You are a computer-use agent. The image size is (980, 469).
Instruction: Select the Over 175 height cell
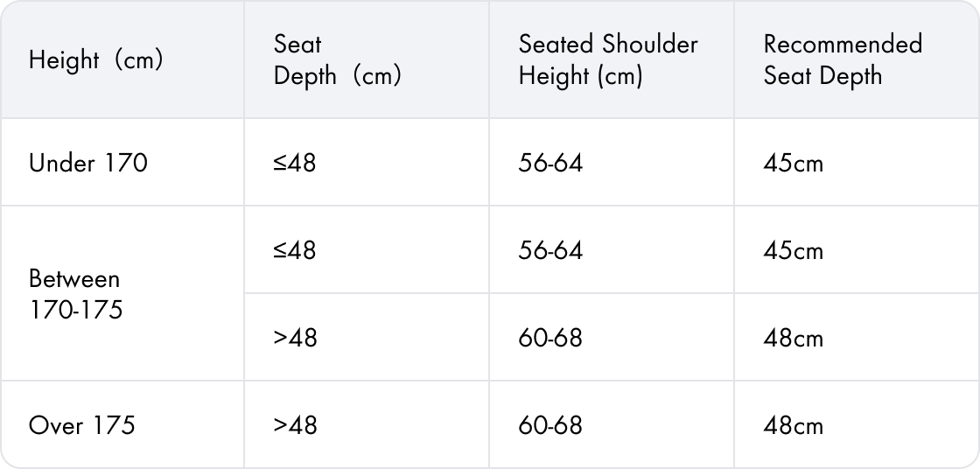pos(82,426)
